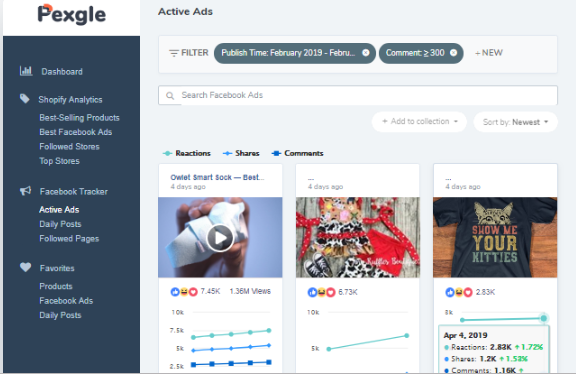Remove the Publish Time filter chip
The width and height of the screenshot is (576, 375).
(366, 53)
